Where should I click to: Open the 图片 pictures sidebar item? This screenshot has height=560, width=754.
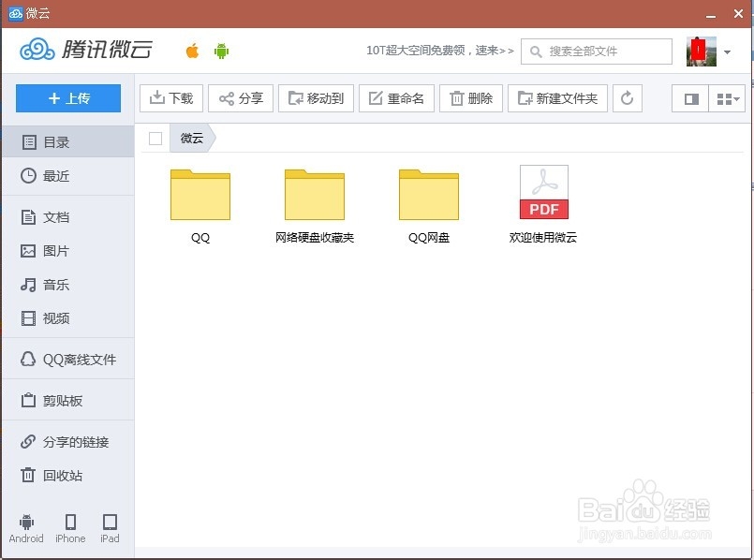tap(67, 251)
